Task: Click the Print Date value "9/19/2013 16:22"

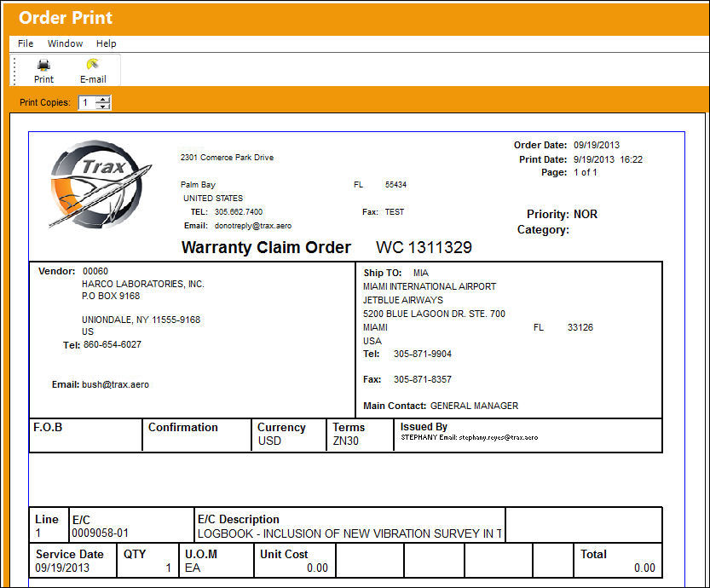Action: tap(608, 159)
